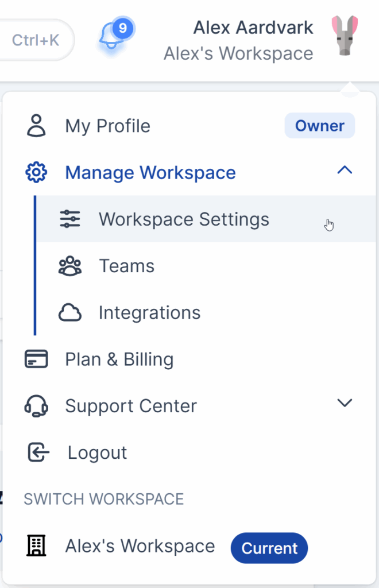Select Logout from the menu
Viewport: 379px width, 588px height.
[96, 452]
